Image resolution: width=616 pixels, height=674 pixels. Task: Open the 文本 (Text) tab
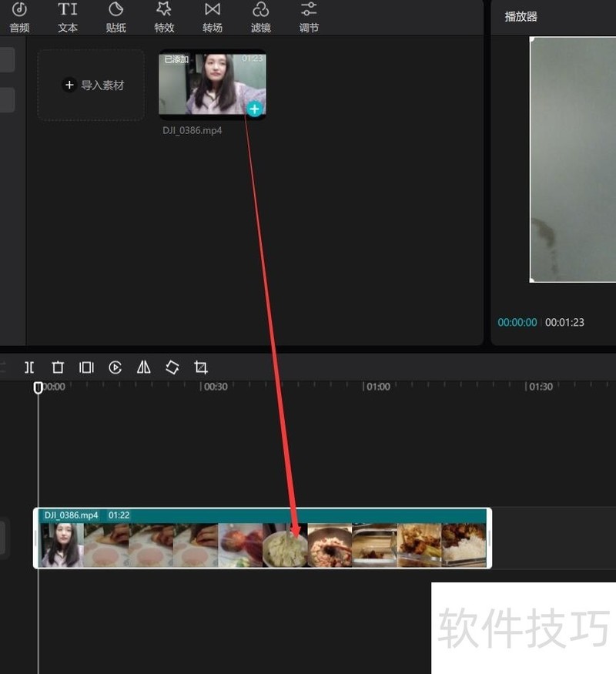coord(68,17)
